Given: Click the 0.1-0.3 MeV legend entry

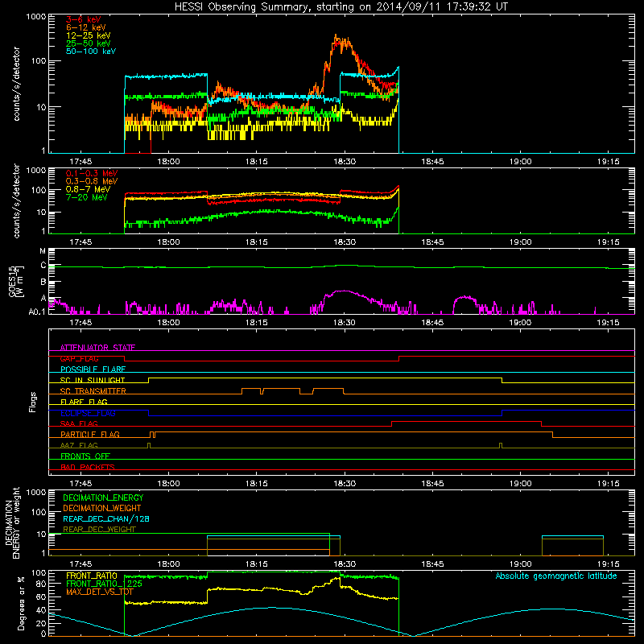Looking at the screenshot, I should 92,173.
